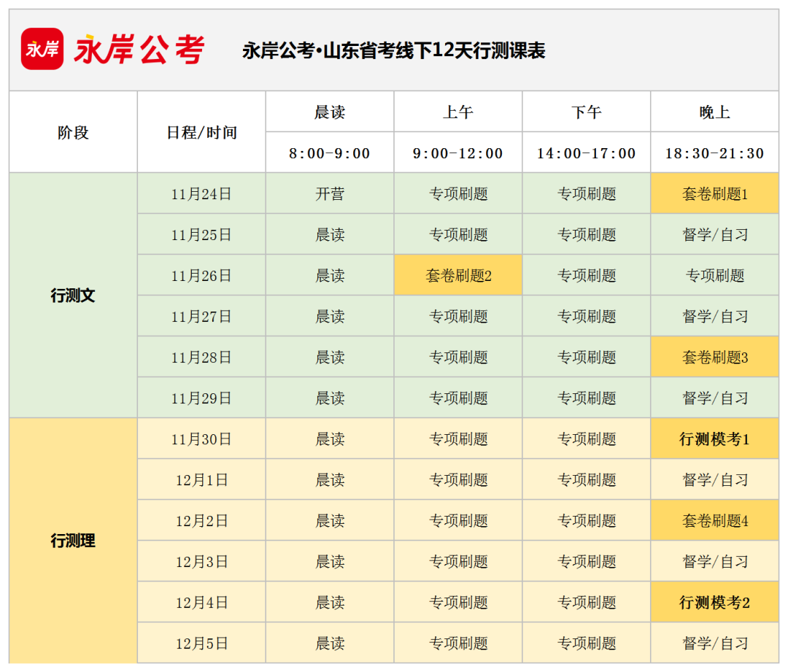Image resolution: width=788 pixels, height=672 pixels.
Task: Click afternoon 专项刷题 in the 11月27日 row
Action: (587, 316)
